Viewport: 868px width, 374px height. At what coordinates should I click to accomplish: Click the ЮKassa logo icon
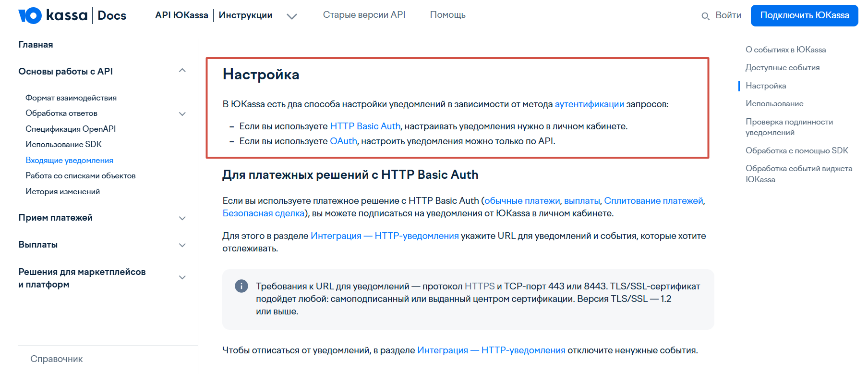30,15
